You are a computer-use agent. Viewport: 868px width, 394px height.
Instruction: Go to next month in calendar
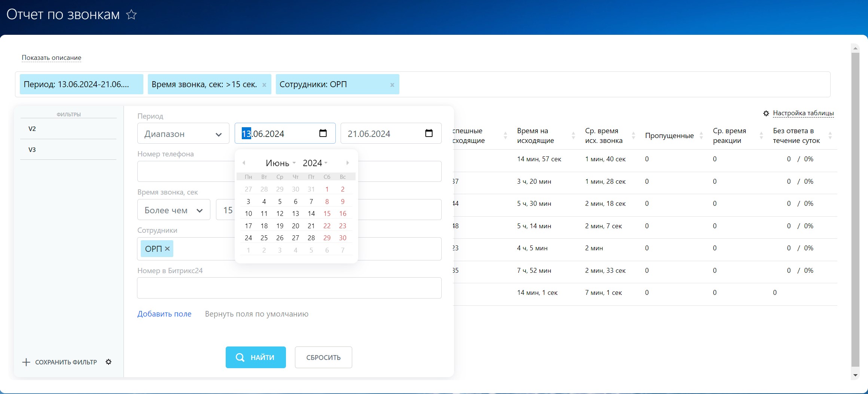tap(347, 163)
